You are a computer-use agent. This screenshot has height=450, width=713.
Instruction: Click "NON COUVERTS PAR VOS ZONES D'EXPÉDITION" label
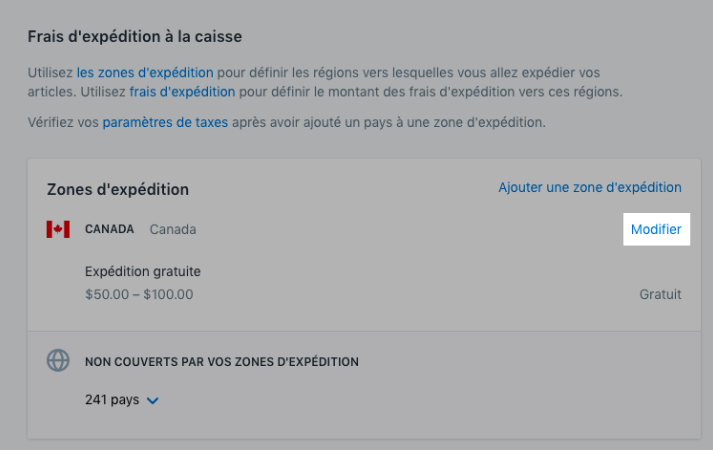coord(222,361)
